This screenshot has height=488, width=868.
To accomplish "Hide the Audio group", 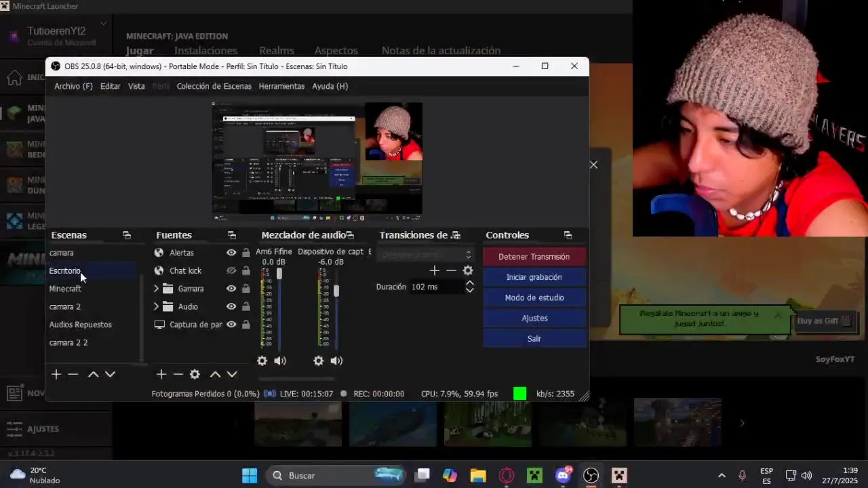I will tap(231, 306).
